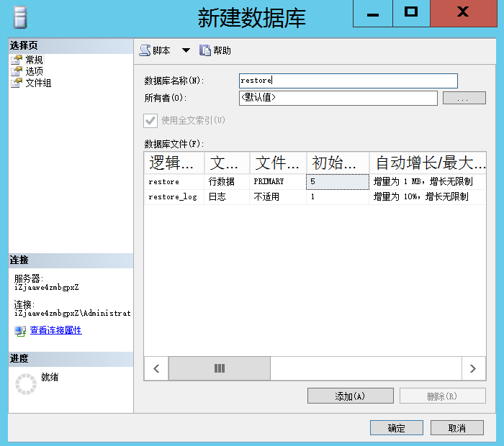The image size is (504, 446).
Task: Select the restore_log logical name cell
Action: pos(174,197)
